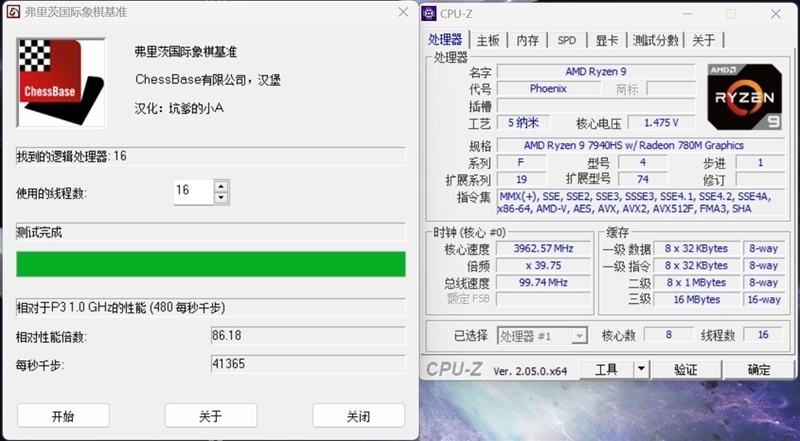Click the instruction set text box

click(x=641, y=203)
